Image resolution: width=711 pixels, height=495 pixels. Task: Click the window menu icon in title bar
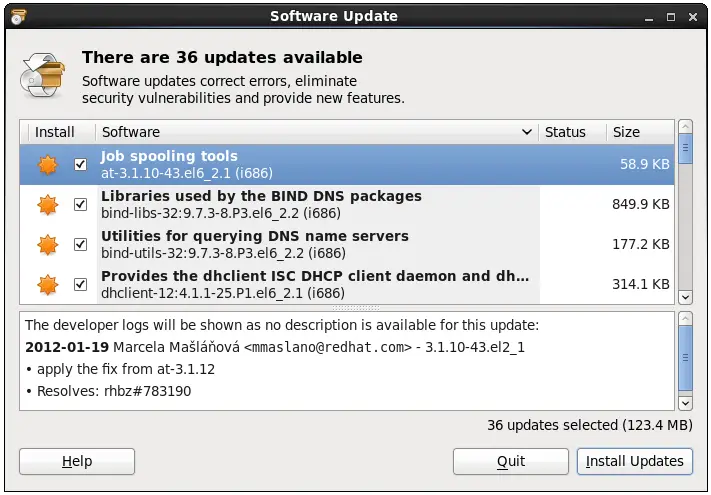[x=18, y=16]
